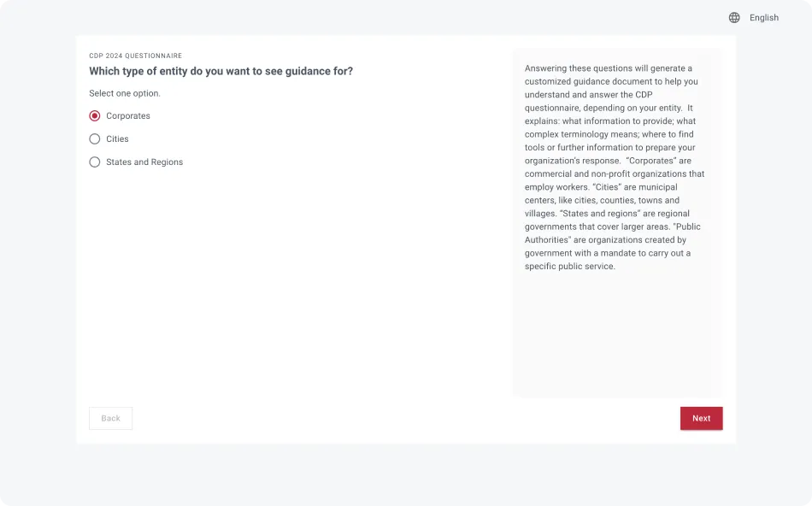The width and height of the screenshot is (812, 506).
Task: Open the English language selector
Action: pos(763,17)
